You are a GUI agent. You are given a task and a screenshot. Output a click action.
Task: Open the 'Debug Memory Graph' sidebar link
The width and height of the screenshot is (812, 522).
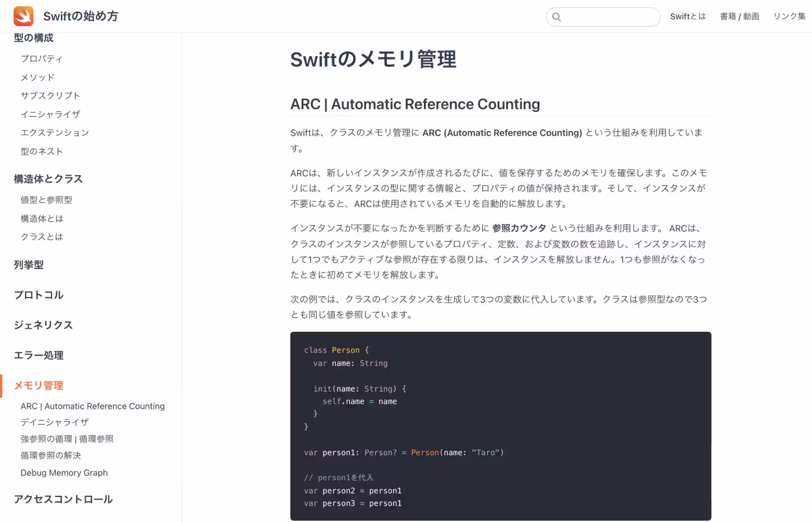64,473
